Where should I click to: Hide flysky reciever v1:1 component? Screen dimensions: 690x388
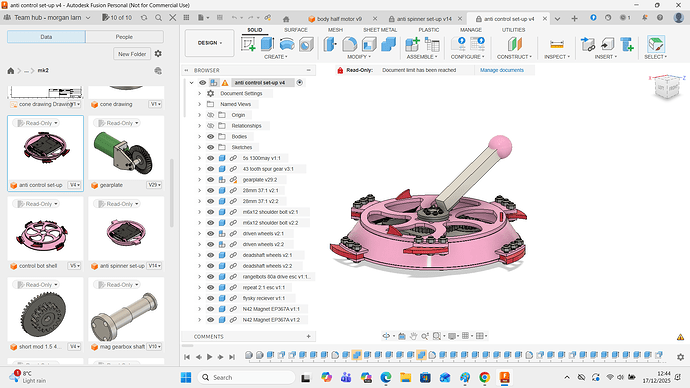(210, 298)
